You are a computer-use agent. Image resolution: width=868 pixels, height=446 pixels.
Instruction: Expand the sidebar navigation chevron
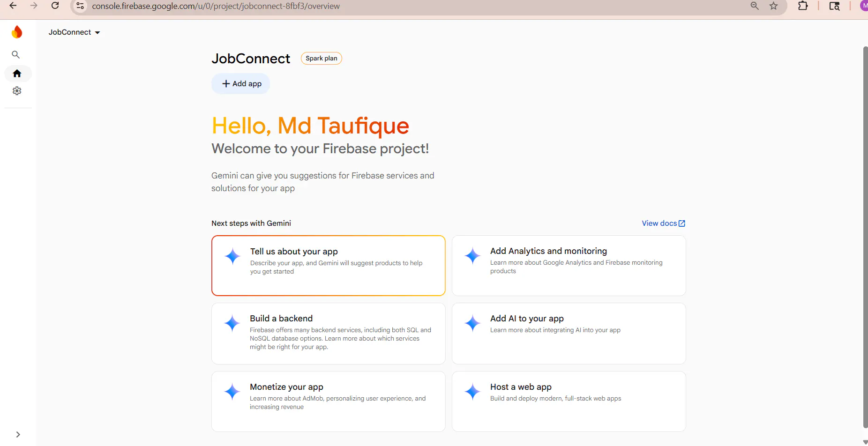(18, 435)
